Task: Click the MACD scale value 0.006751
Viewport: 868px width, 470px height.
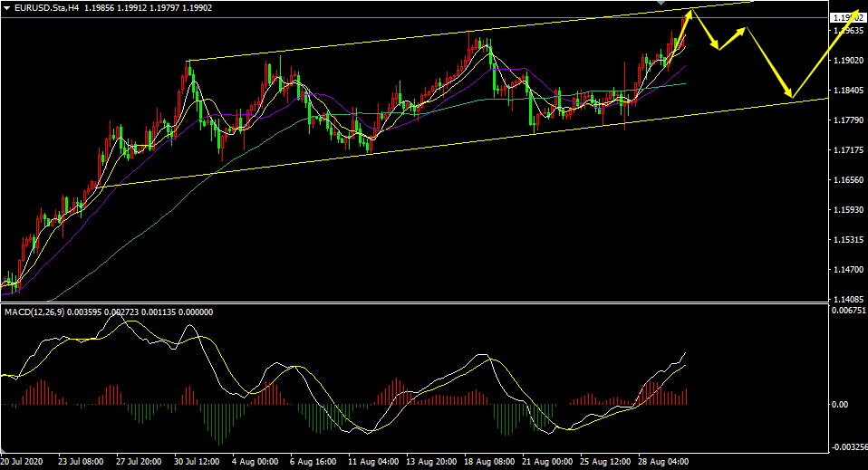Action: click(849, 310)
